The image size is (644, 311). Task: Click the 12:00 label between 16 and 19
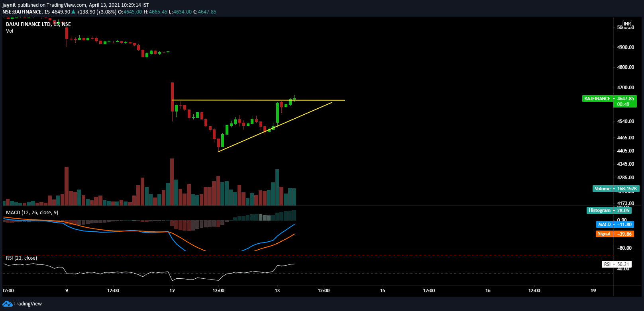(534, 291)
